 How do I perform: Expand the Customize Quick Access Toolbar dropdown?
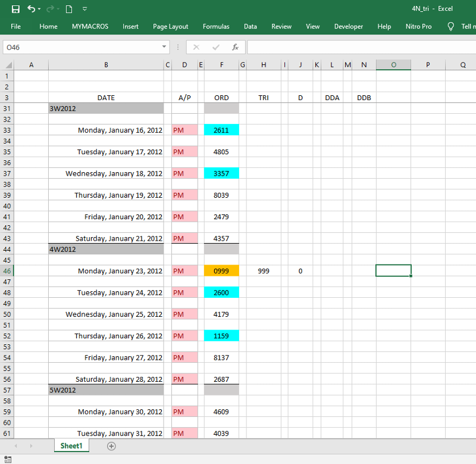point(84,9)
